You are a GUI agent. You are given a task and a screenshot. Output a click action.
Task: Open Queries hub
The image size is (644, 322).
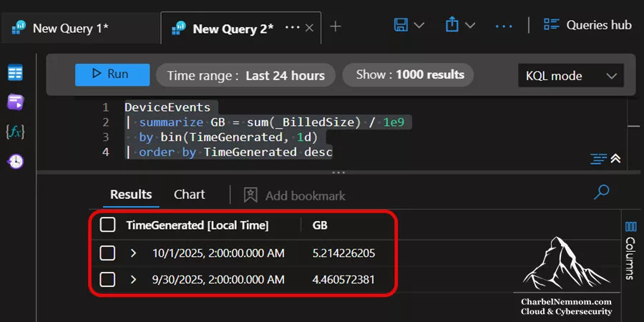click(x=587, y=25)
